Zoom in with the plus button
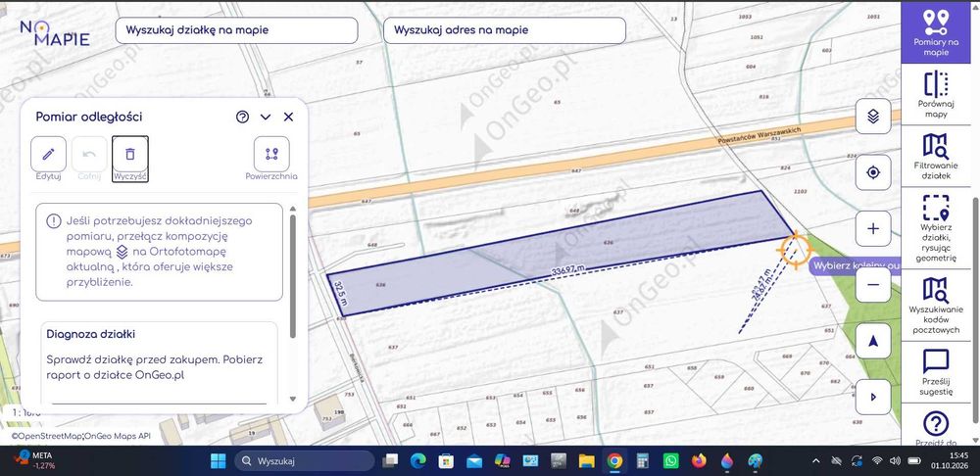This screenshot has height=476, width=980. pyautogui.click(x=873, y=228)
